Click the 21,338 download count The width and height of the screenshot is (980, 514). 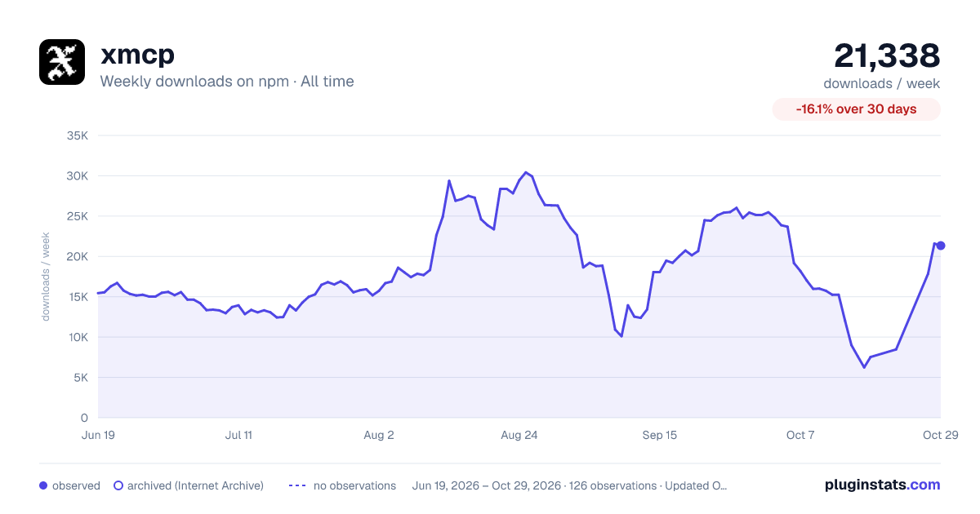pyautogui.click(x=887, y=55)
